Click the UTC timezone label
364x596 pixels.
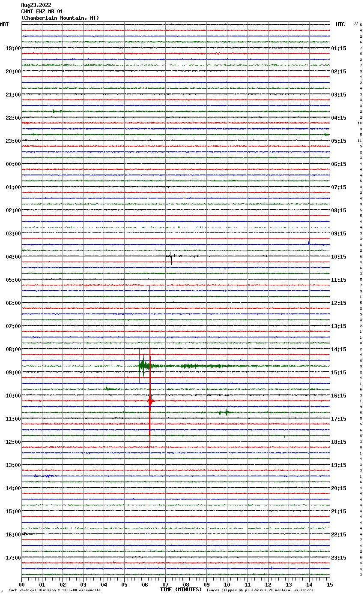[340, 24]
